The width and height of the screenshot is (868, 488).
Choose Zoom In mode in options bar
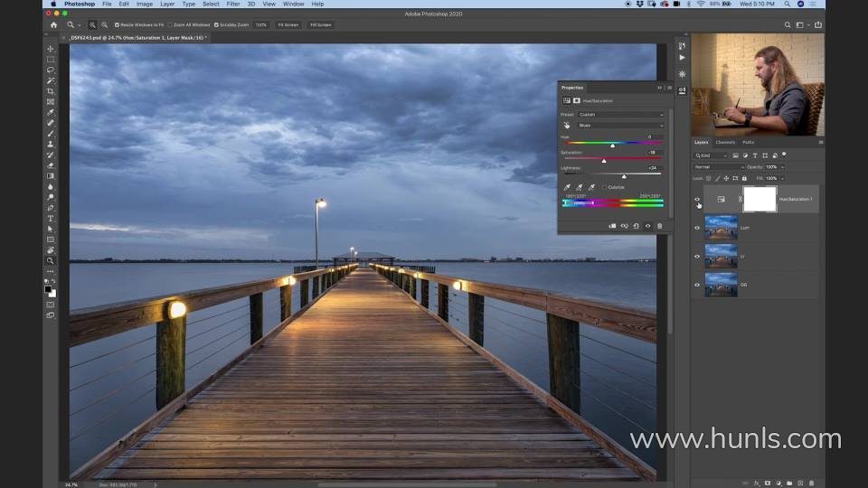pyautogui.click(x=92, y=25)
